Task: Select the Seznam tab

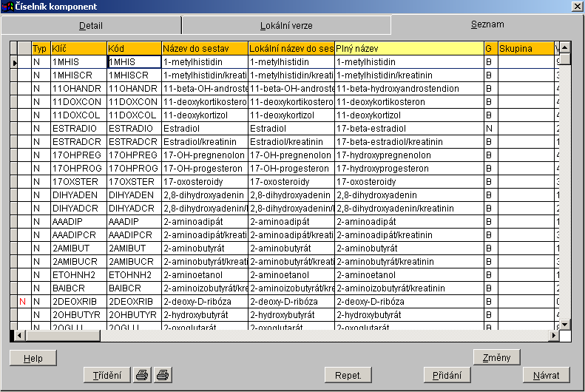Action: click(x=487, y=24)
